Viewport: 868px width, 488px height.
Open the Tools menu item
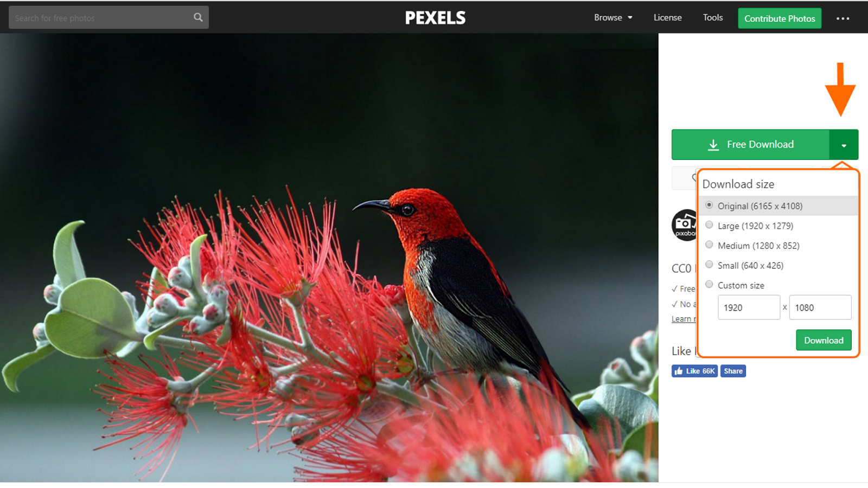click(712, 17)
